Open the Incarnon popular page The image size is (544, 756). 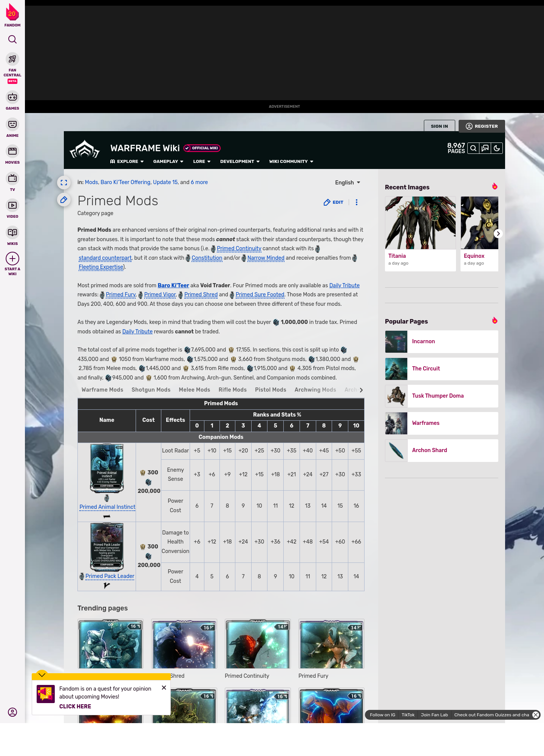coord(442,342)
